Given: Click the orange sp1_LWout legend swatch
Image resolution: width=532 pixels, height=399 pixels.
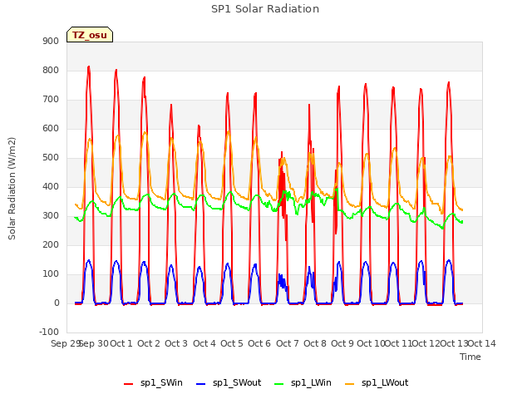Looking at the screenshot, I should pos(349,384).
